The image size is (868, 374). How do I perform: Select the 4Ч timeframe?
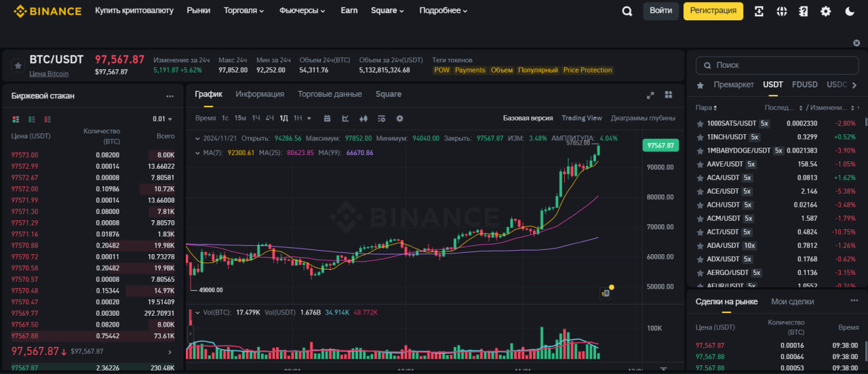click(270, 119)
